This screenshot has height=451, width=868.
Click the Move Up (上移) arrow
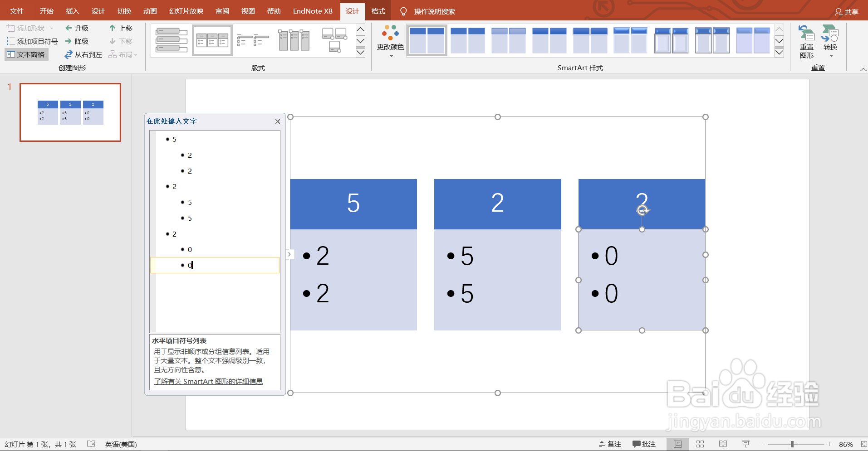point(112,28)
